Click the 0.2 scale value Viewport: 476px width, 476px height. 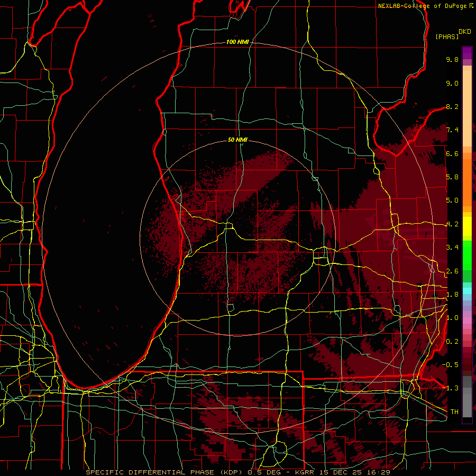point(452,342)
